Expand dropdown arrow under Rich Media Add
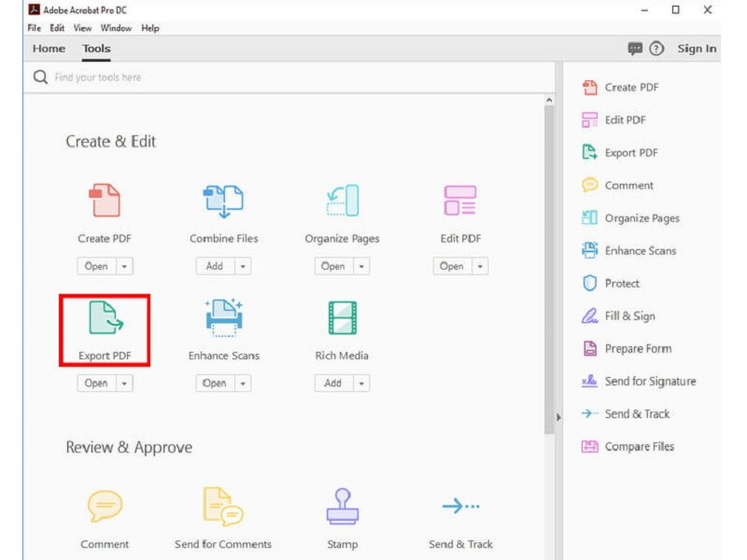Viewport: 747px width, 560px height. [x=361, y=384]
